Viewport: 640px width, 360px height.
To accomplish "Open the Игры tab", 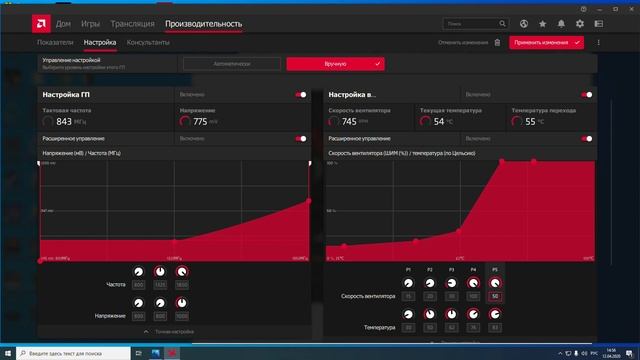I will (90, 24).
